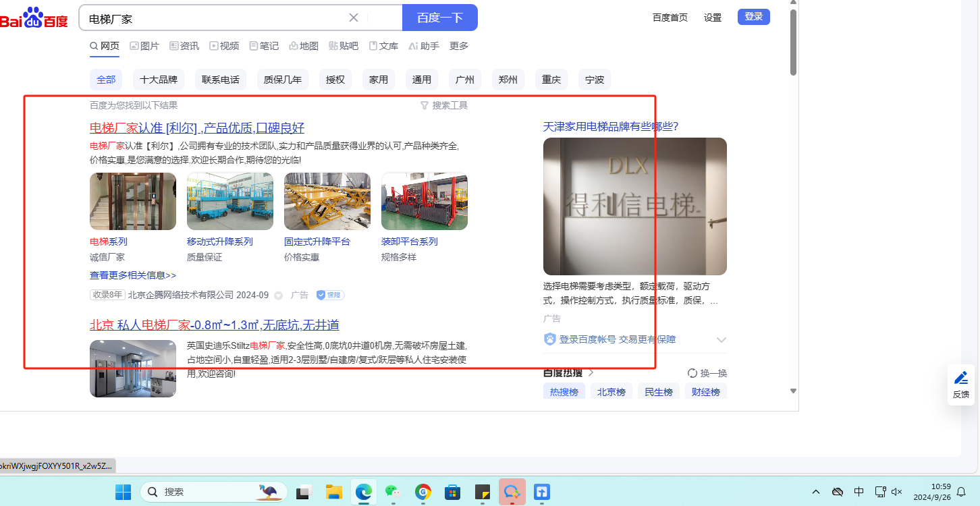980x506 pixels.
Task: Open the 笔记 tab
Action: pyautogui.click(x=264, y=46)
